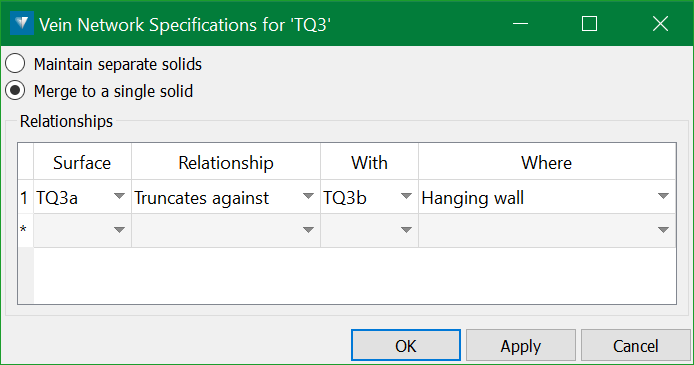Image resolution: width=694 pixels, height=365 pixels.
Task: Click the Cancel button
Action: coord(636,346)
